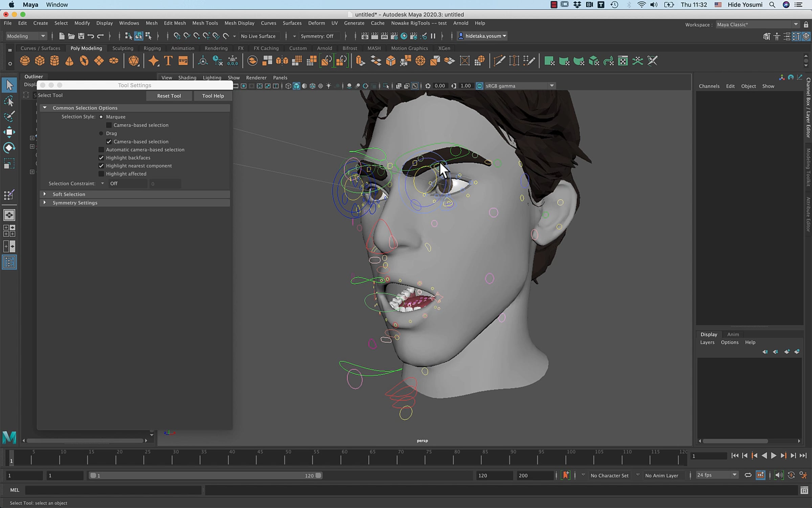Image resolution: width=812 pixels, height=508 pixels.
Task: Open the Deform menu
Action: pyautogui.click(x=316, y=23)
